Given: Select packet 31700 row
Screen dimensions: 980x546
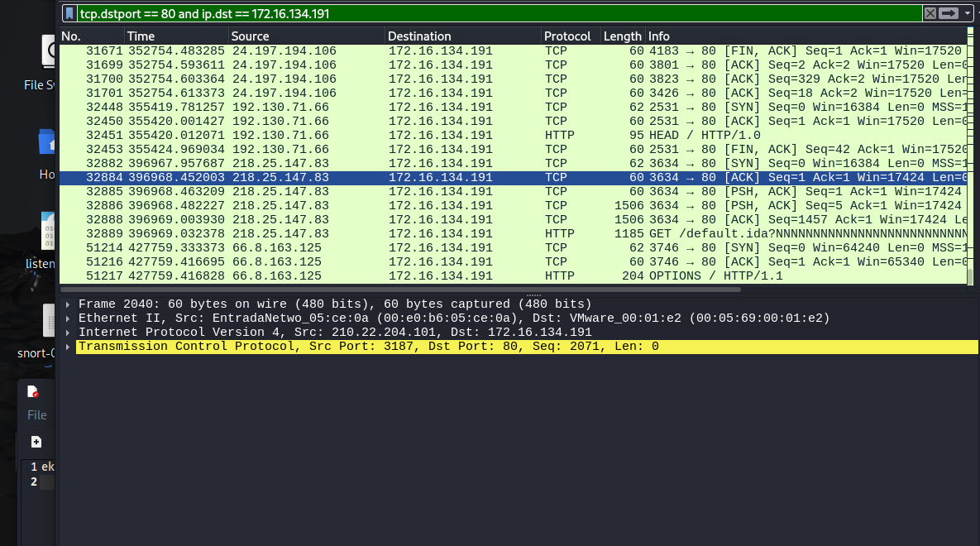Looking at the screenshot, I should [x=513, y=79].
